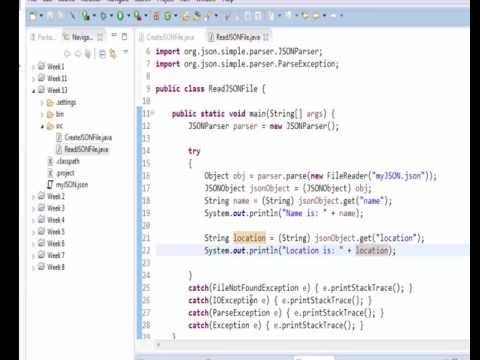Expand the .settings folder

tap(42, 103)
